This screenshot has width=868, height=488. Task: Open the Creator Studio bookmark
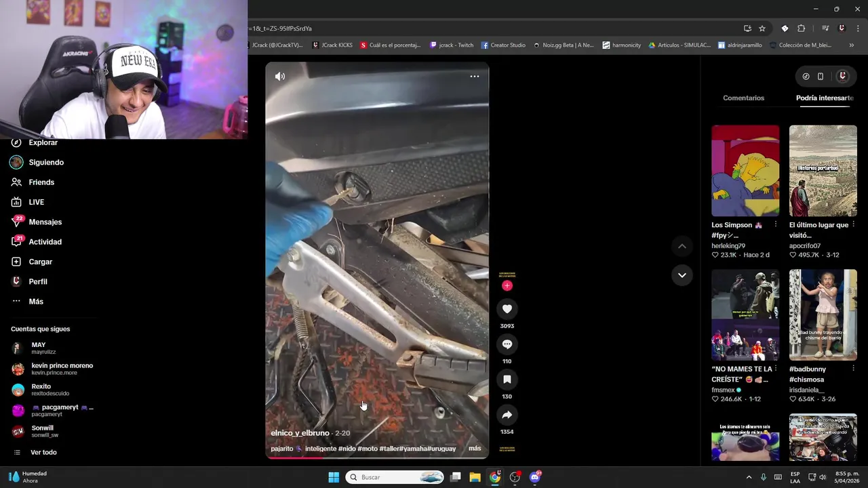click(x=503, y=45)
